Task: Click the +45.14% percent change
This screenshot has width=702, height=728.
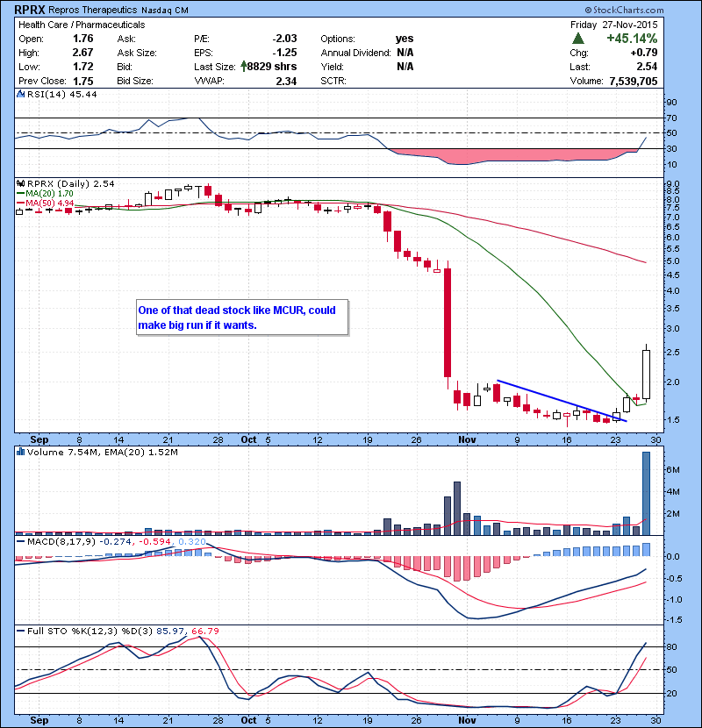Action: click(x=633, y=38)
